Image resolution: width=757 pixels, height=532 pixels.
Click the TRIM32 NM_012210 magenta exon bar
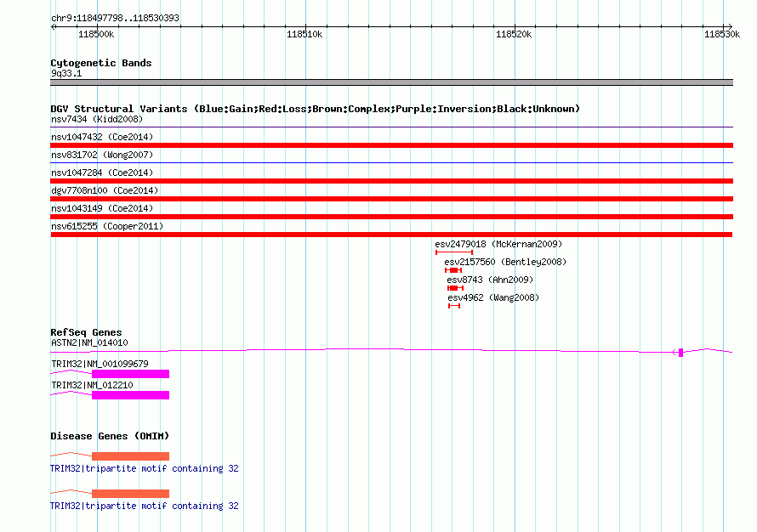[x=130, y=395]
